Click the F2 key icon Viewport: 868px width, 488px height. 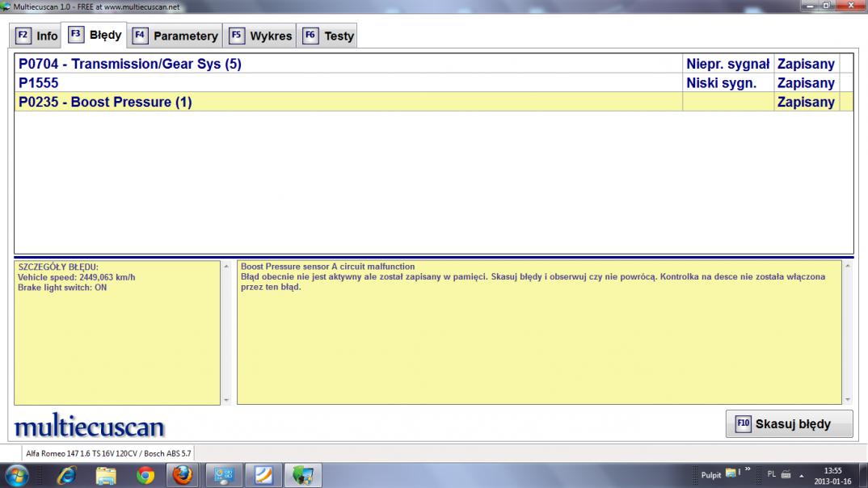point(23,36)
